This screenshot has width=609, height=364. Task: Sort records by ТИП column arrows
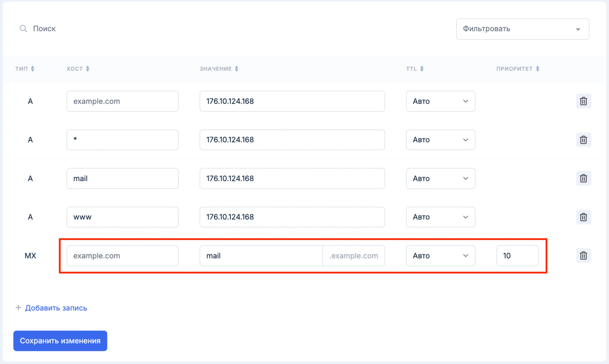(33, 69)
